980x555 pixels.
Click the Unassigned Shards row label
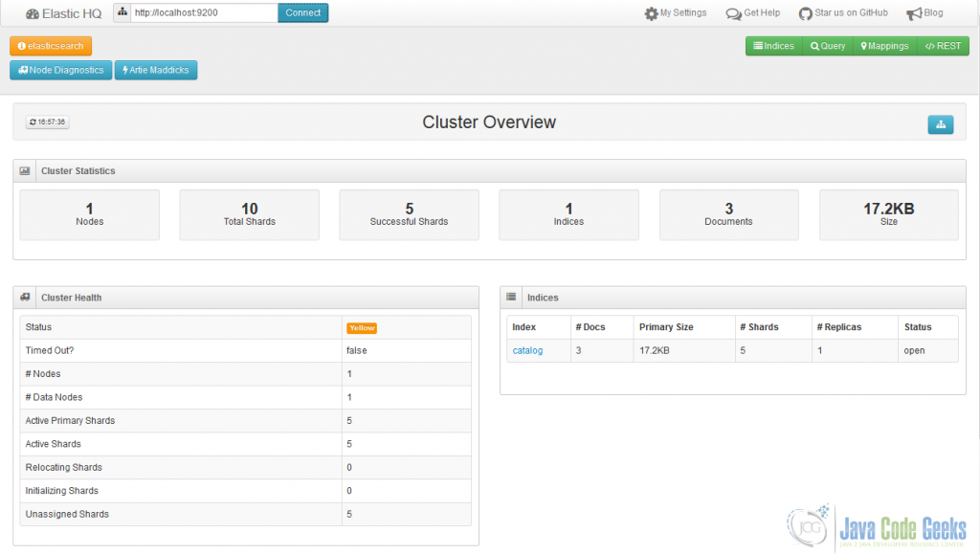point(67,515)
